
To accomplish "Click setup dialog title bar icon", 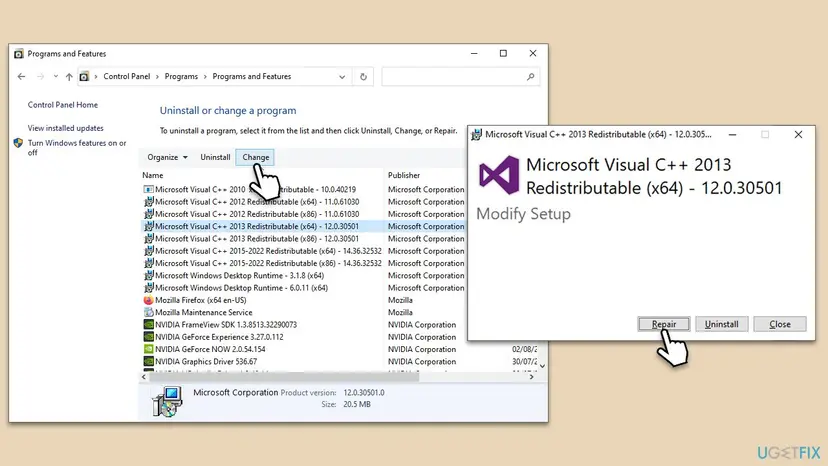I will tap(476, 135).
